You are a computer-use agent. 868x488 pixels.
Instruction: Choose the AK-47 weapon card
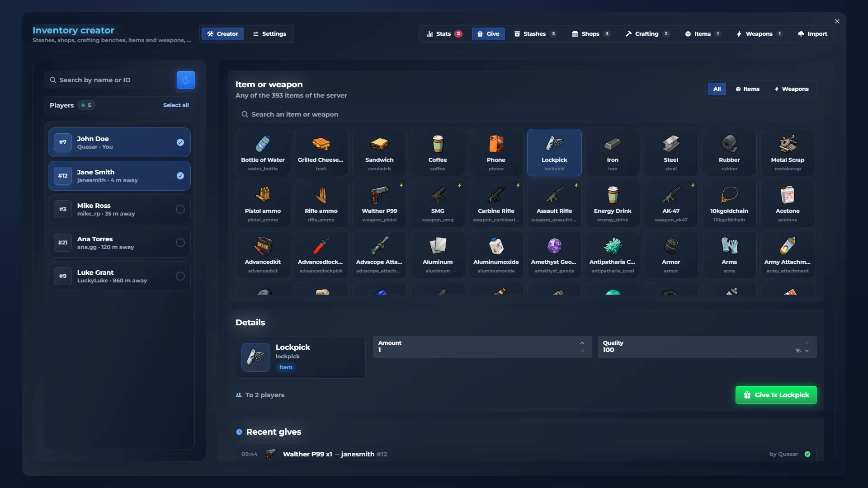(x=671, y=203)
